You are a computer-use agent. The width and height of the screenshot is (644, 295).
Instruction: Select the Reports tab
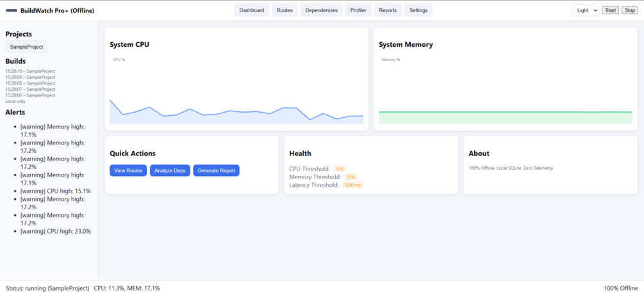[x=388, y=10]
